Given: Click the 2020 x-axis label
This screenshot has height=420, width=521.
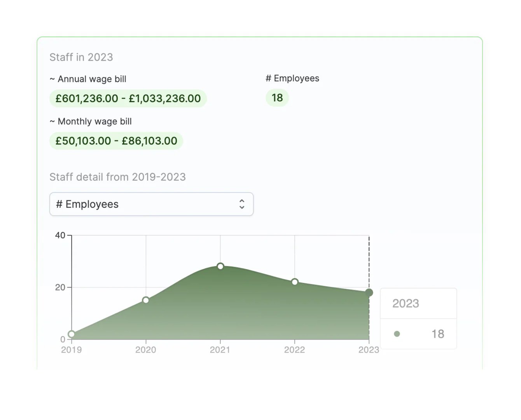Looking at the screenshot, I should (146, 350).
